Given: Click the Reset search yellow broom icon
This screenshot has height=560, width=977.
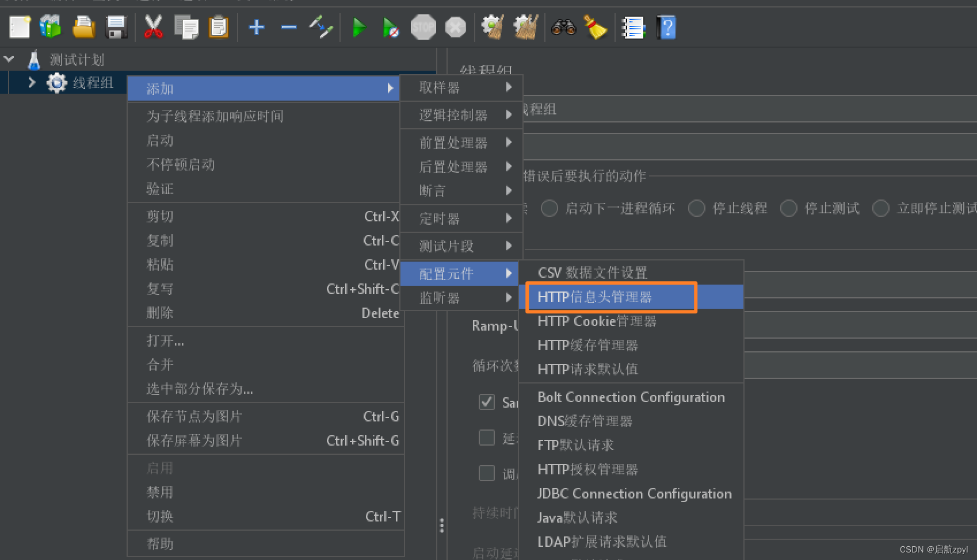Looking at the screenshot, I should click(x=596, y=27).
